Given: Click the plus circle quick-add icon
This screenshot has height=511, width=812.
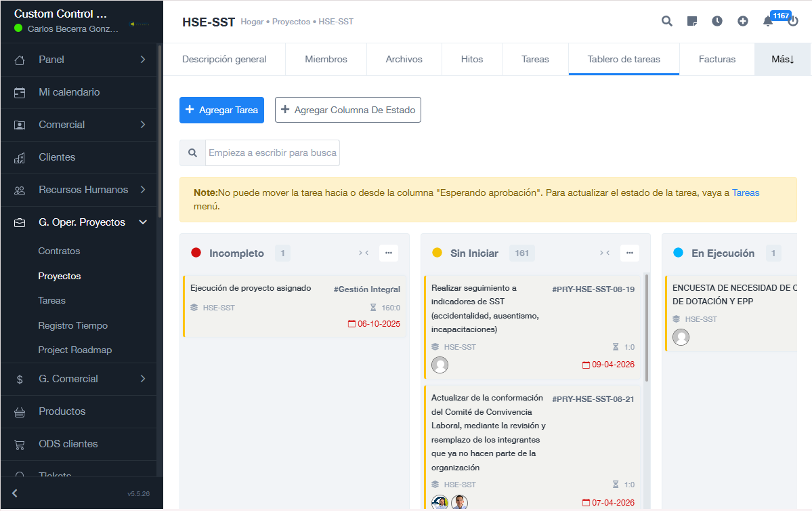Looking at the screenshot, I should [x=743, y=21].
